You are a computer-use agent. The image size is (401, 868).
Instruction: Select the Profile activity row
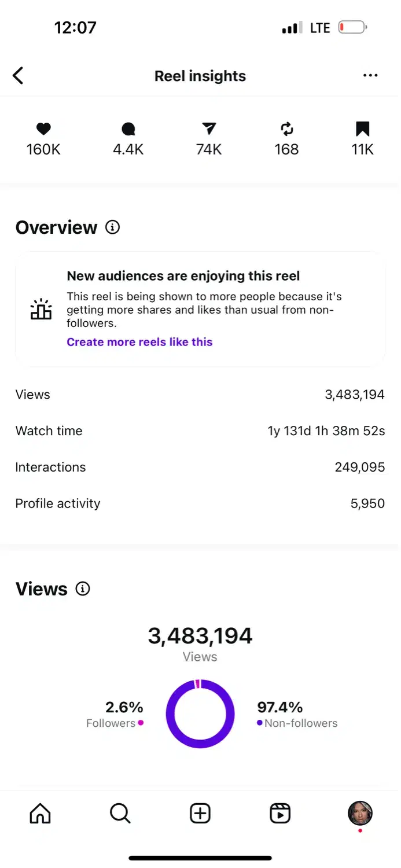click(200, 503)
